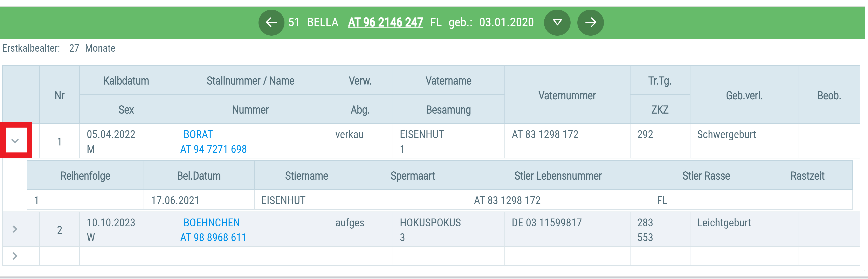
Task: Expand calving row 2 BOEHNCHEN
Action: [x=15, y=229]
